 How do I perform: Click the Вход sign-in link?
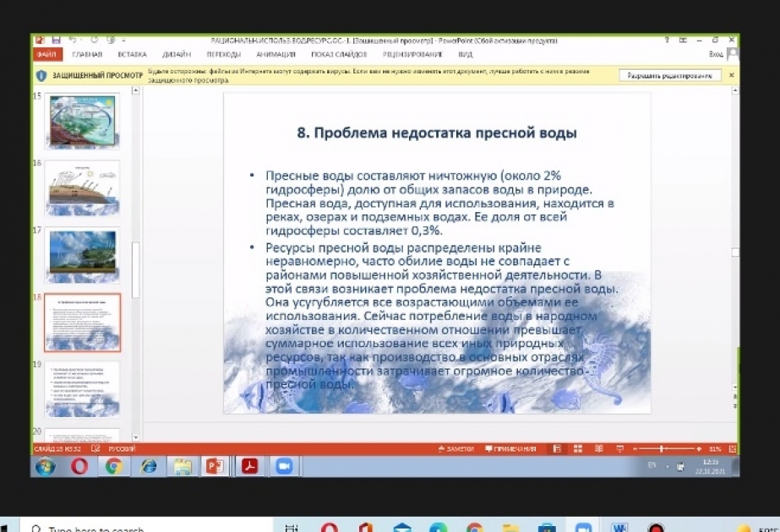click(x=716, y=54)
